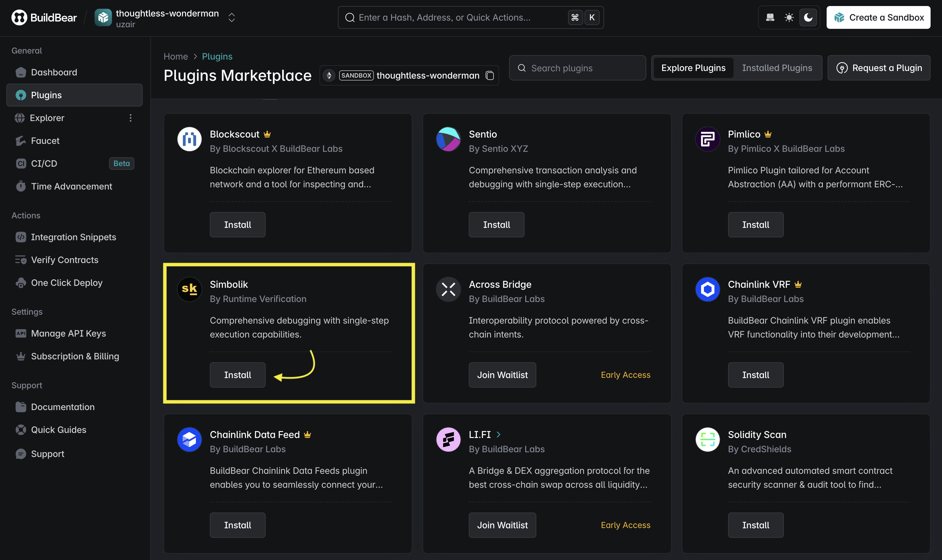This screenshot has width=942, height=560.
Task: Click Request a Plugin button
Action: pos(879,68)
